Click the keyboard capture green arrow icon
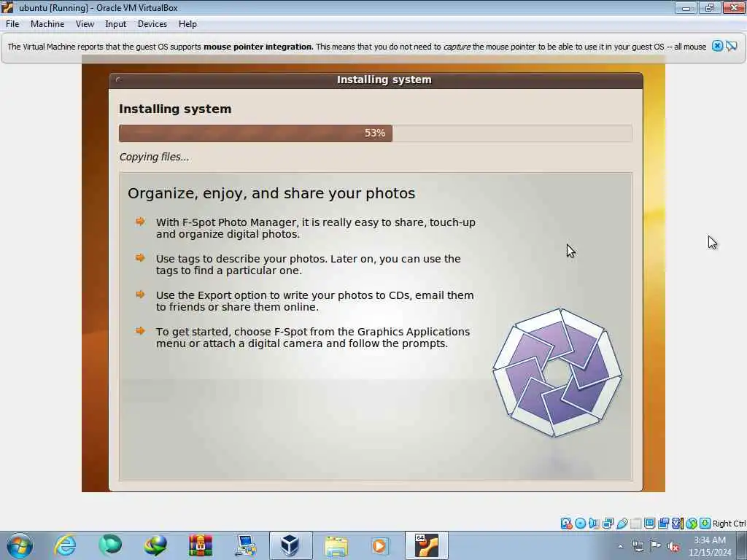The width and height of the screenshot is (747, 560). (x=705, y=524)
